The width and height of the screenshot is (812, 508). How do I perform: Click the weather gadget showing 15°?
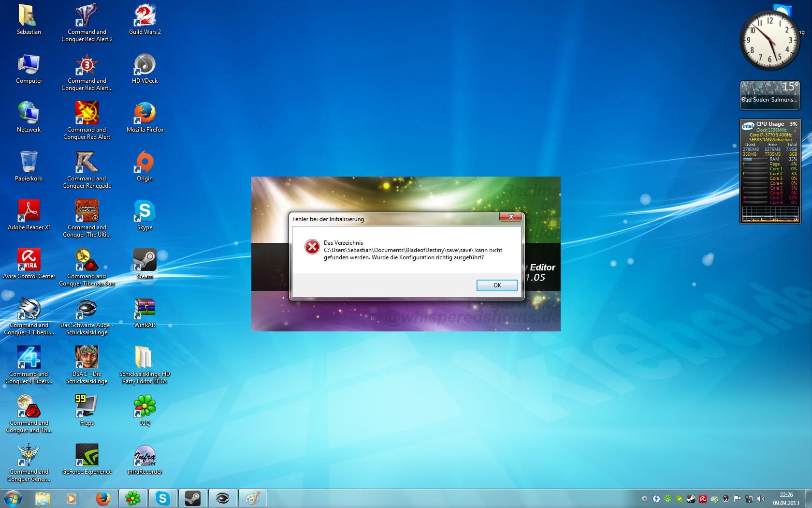click(x=770, y=94)
